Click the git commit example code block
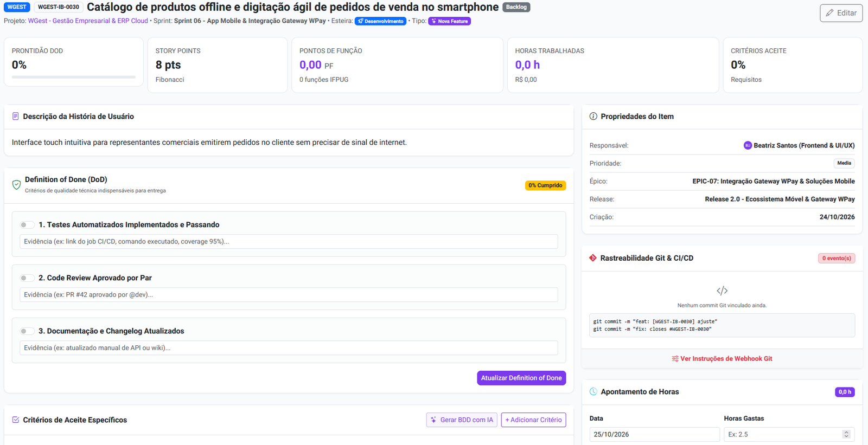868x445 pixels. pos(722,325)
